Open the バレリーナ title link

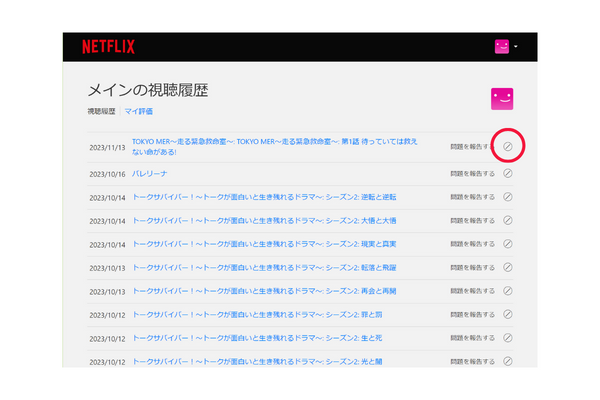150,174
